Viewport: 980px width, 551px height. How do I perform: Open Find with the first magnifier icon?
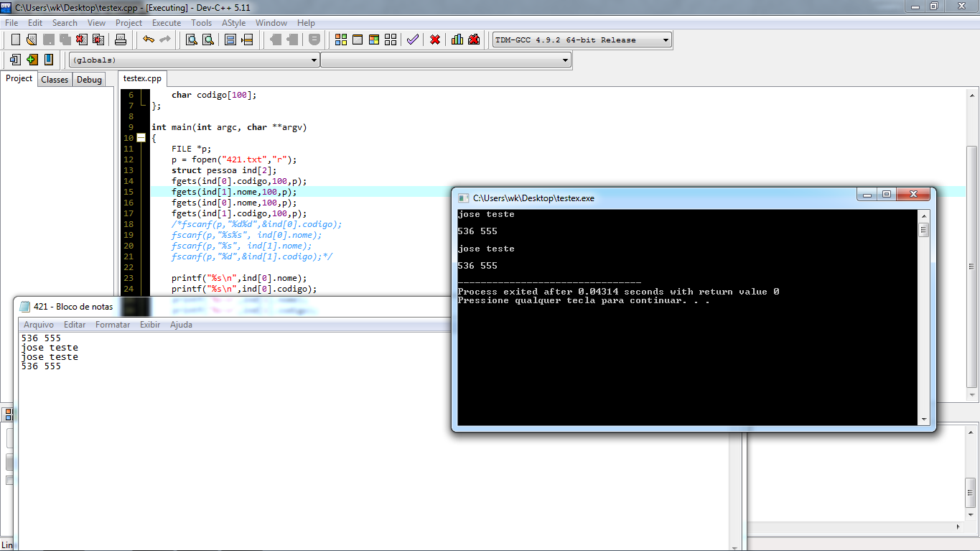point(192,40)
